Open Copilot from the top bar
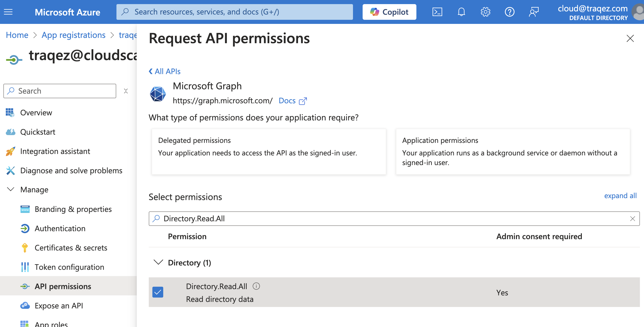This screenshot has width=644, height=327. point(389,12)
